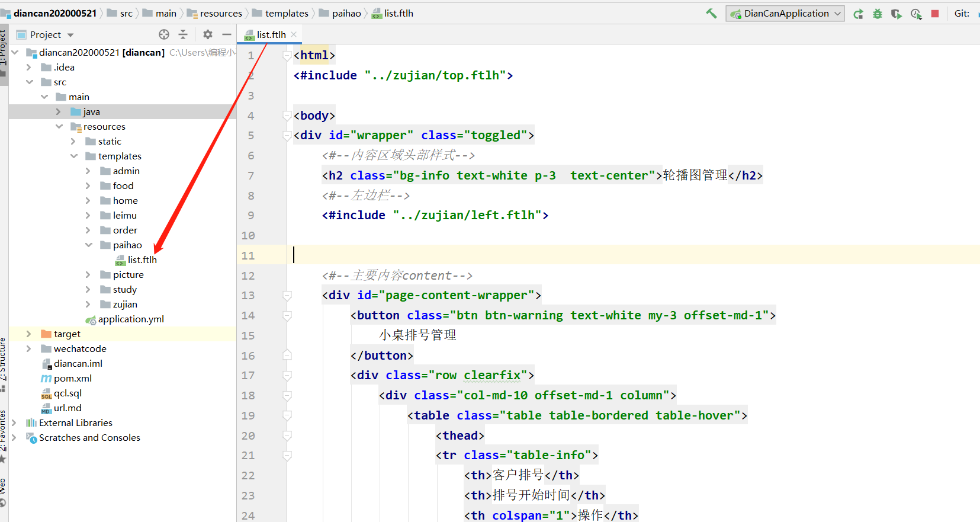The width and height of the screenshot is (980, 522).
Task: Click the collapse all icon in Project panel
Action: coord(183,34)
